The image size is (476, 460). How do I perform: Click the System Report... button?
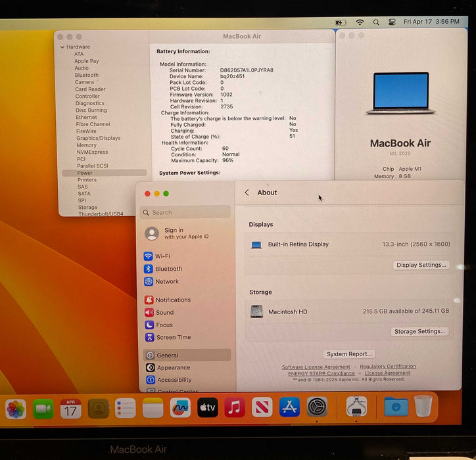click(x=349, y=354)
